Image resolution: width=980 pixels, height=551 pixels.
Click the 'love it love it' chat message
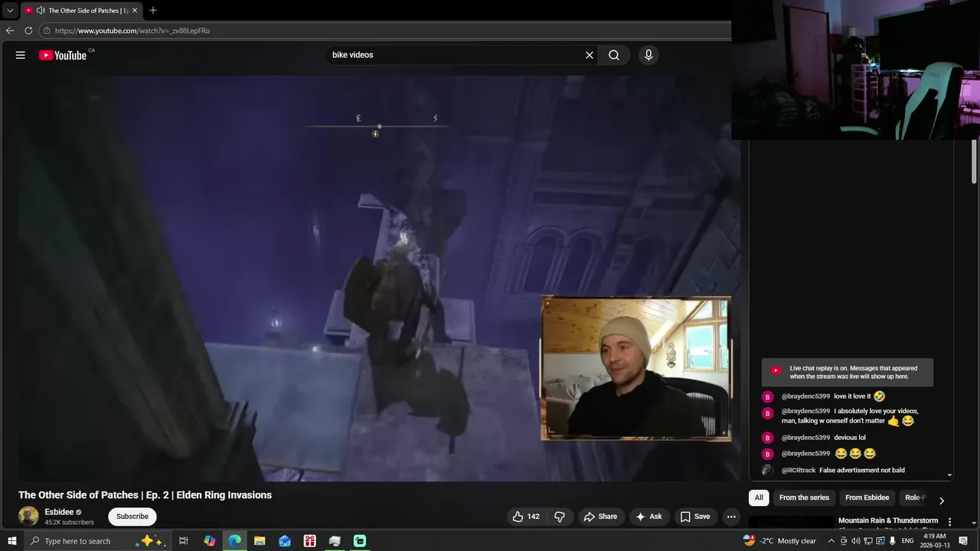[852, 396]
